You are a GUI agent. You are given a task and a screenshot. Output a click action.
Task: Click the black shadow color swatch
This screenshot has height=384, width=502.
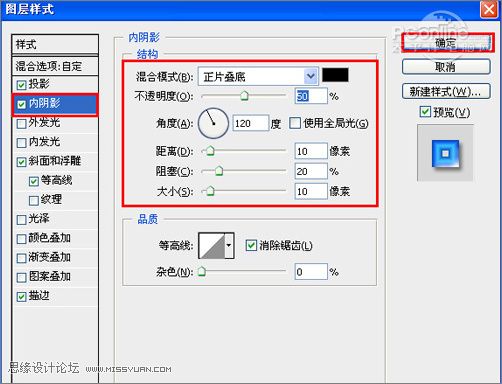(x=335, y=75)
